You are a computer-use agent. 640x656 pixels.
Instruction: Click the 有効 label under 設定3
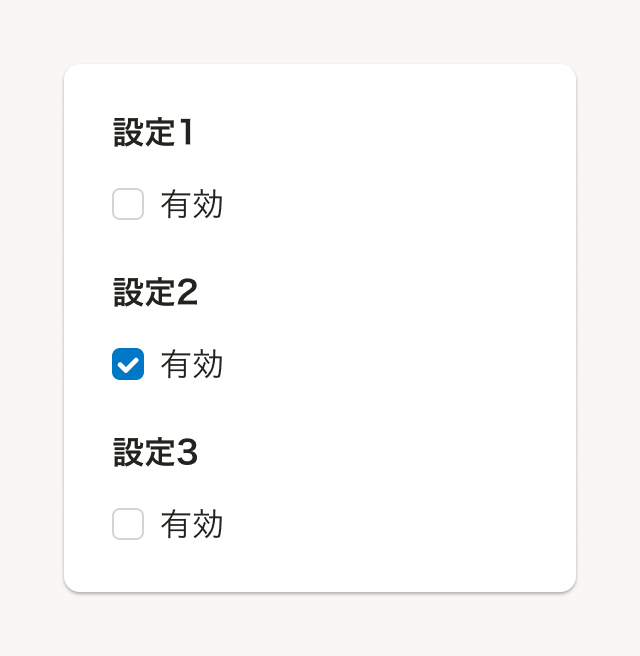pos(191,524)
